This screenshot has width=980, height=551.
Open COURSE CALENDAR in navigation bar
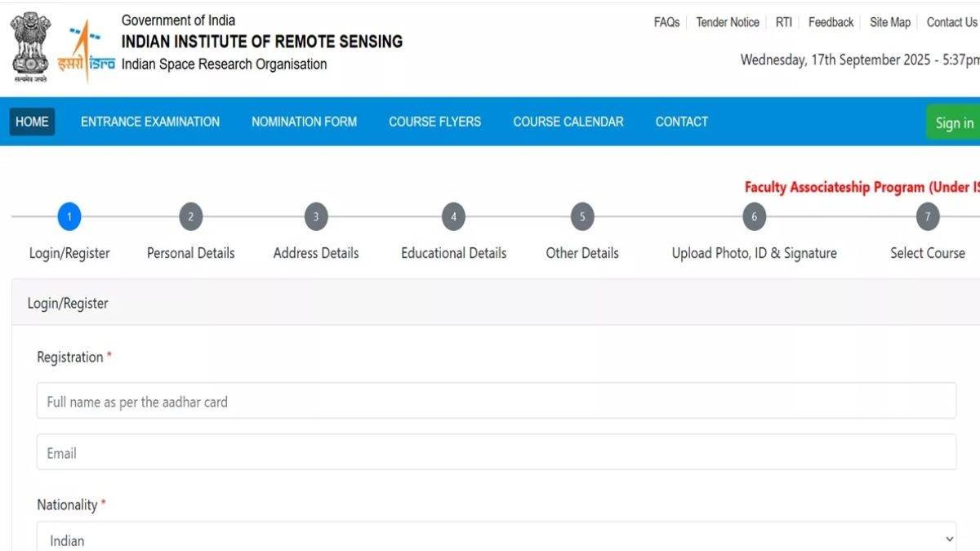(x=568, y=122)
